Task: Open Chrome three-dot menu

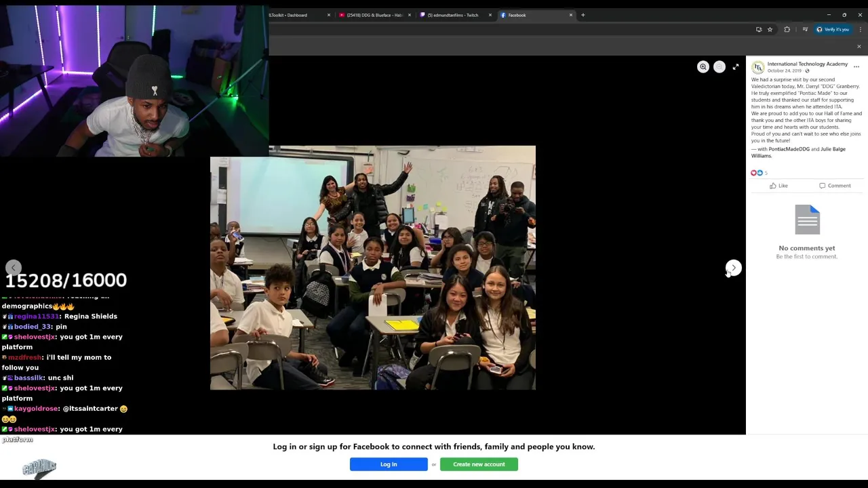Action: [x=861, y=29]
